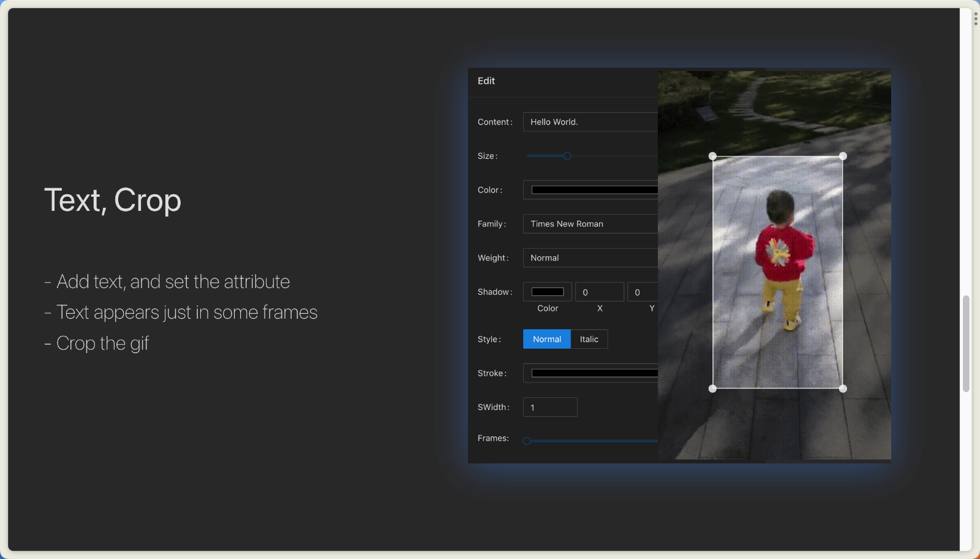Click the bottom-left crop handle
980x559 pixels.
click(712, 389)
